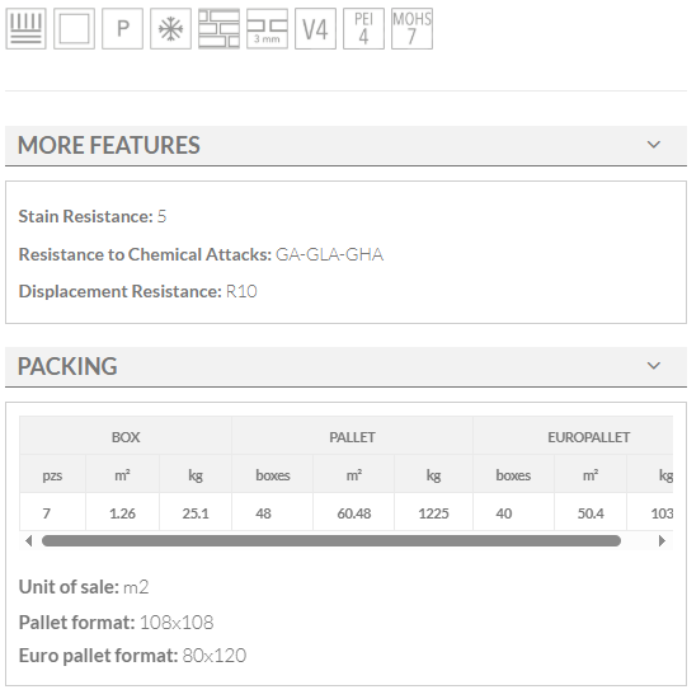Viewport: 700px width, 700px height.
Task: Click the letter P feature icon
Action: (x=123, y=29)
